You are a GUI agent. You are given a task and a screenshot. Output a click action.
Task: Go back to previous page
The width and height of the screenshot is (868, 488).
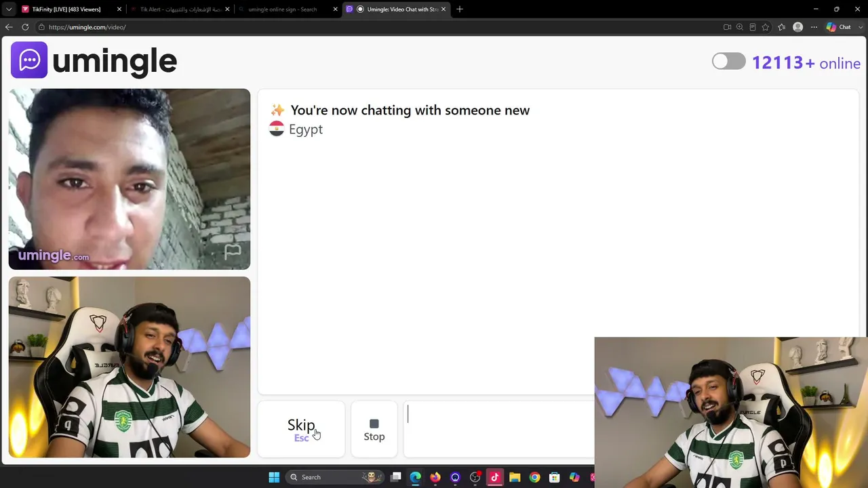click(9, 27)
